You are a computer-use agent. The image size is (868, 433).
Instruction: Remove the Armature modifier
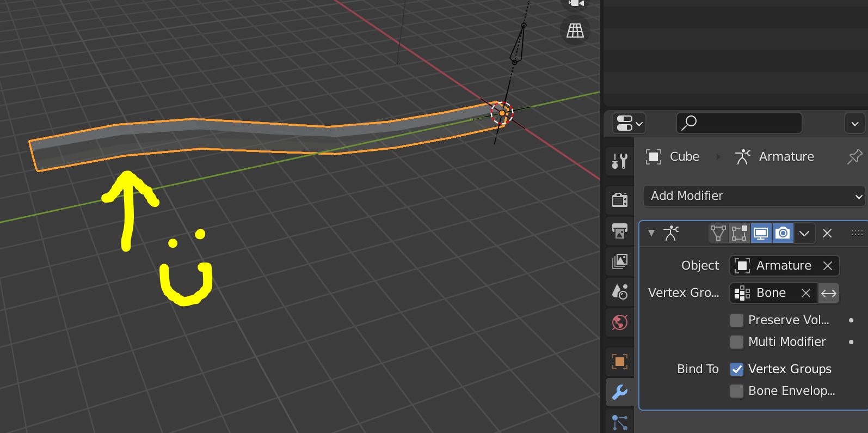(x=827, y=233)
